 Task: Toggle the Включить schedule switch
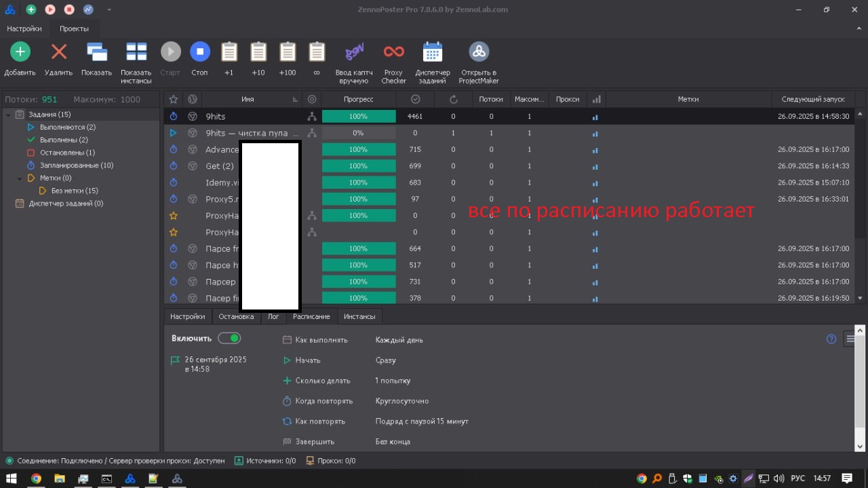pyautogui.click(x=229, y=338)
